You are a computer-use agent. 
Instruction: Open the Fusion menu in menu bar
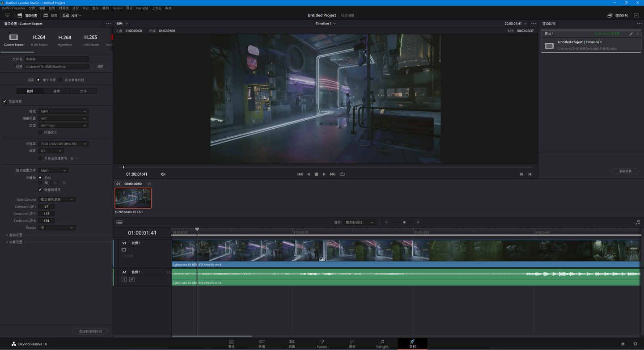pyautogui.click(x=117, y=8)
